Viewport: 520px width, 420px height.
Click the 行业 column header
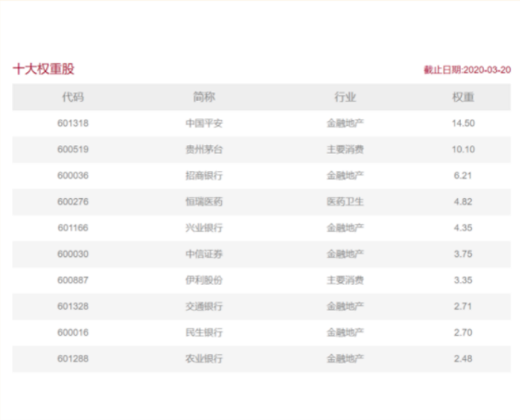click(345, 97)
